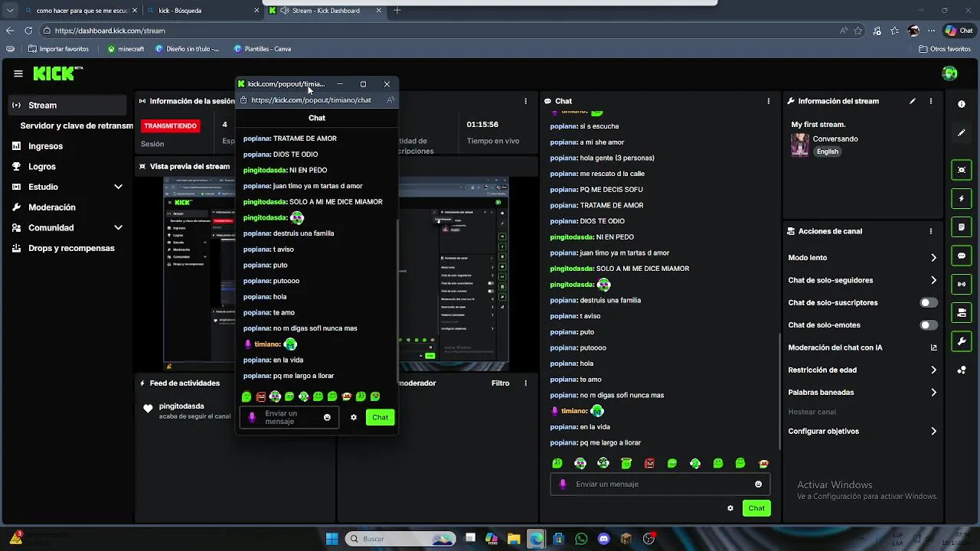This screenshot has height=551, width=980.
Task: Click Enviar un mensaje field in dashboard chat
Action: 660,484
